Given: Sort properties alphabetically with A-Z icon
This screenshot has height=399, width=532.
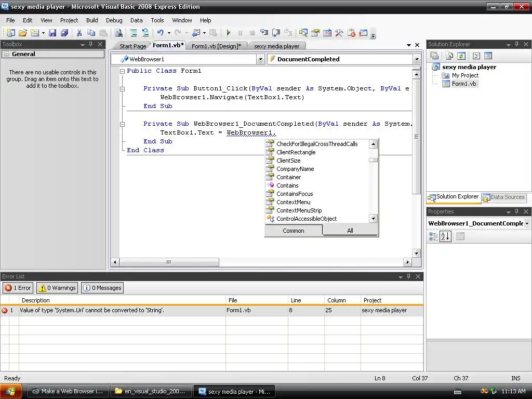Looking at the screenshot, I should coord(445,236).
